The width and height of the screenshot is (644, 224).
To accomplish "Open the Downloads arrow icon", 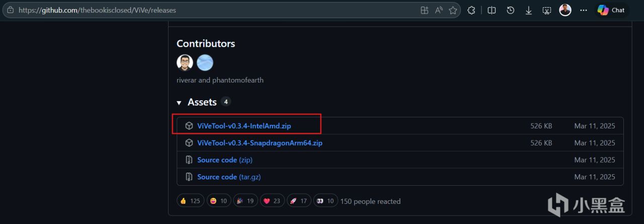I will pyautogui.click(x=529, y=10).
